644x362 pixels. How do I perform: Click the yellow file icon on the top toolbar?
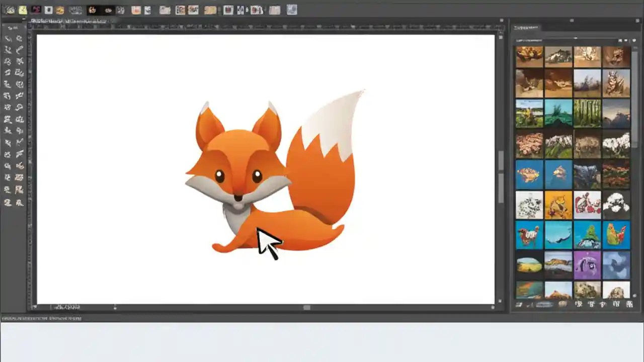[23, 10]
